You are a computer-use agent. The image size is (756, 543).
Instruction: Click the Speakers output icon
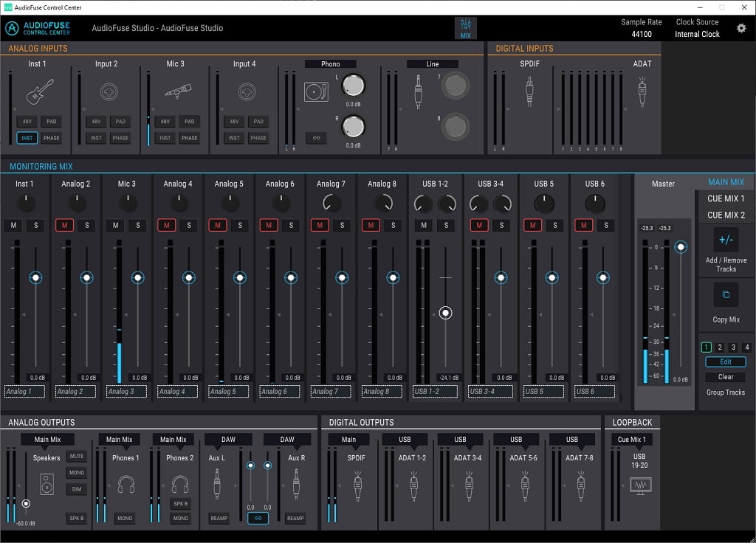click(x=47, y=484)
